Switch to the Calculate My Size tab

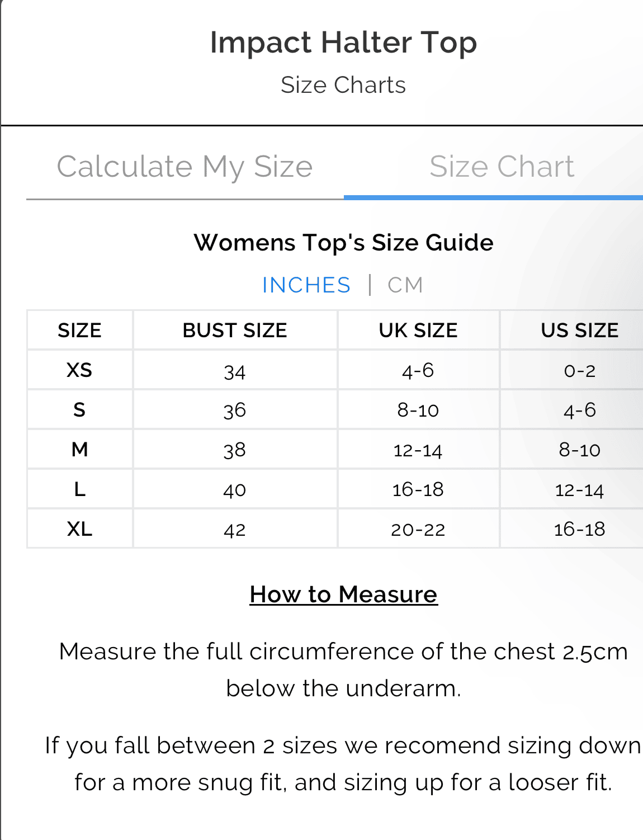185,167
